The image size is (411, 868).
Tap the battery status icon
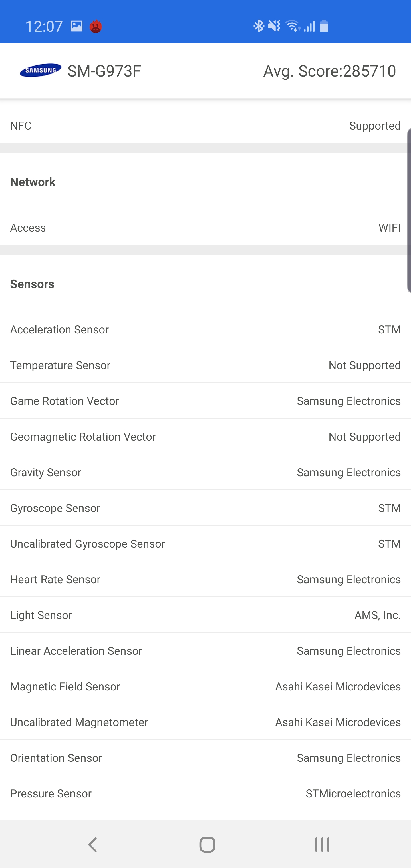(x=324, y=26)
